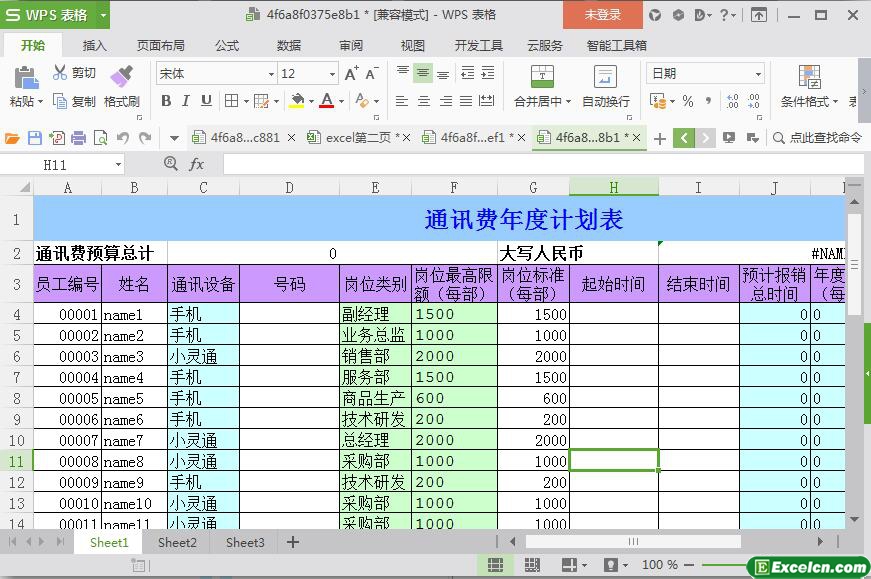The height and width of the screenshot is (579, 871).
Task: Click the Increase Font Size icon
Action: pos(351,74)
